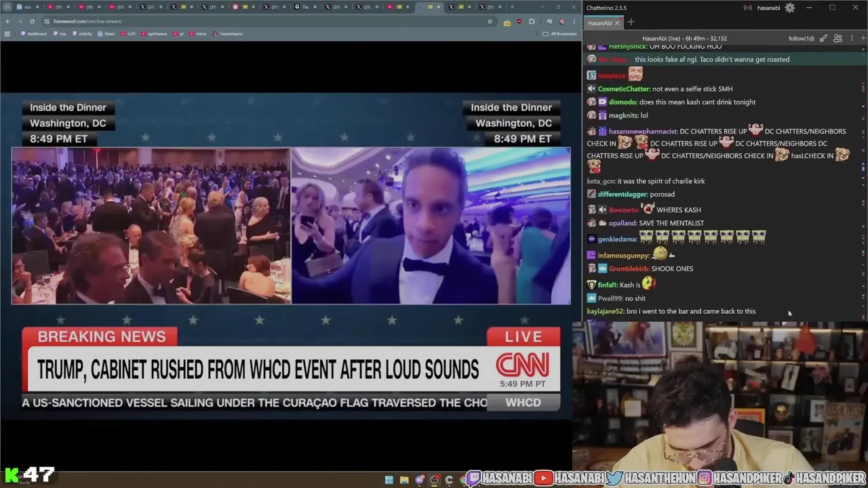Viewport: 868px width, 488px height.
Task: Open dashboard bookmark
Action: point(34,34)
